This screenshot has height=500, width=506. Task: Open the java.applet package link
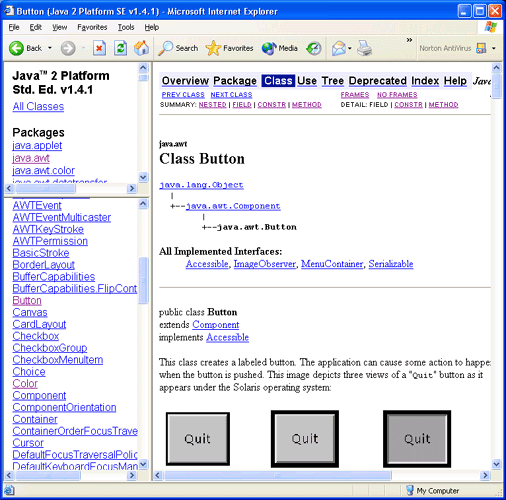tap(37, 146)
